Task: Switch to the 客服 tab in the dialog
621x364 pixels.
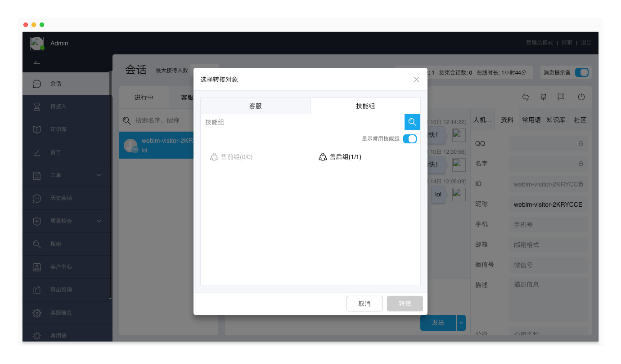Action: click(x=255, y=106)
